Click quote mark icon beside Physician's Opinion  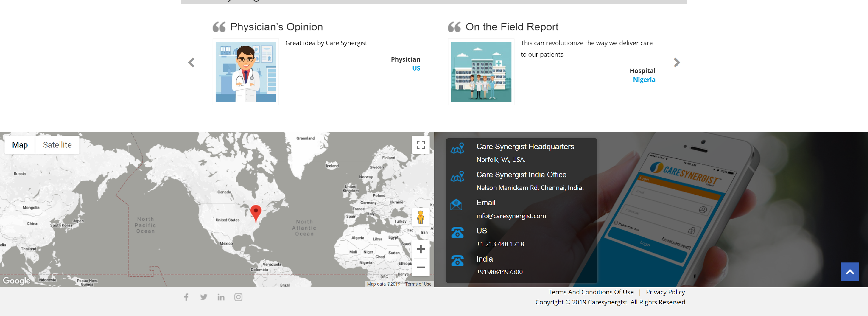219,27
